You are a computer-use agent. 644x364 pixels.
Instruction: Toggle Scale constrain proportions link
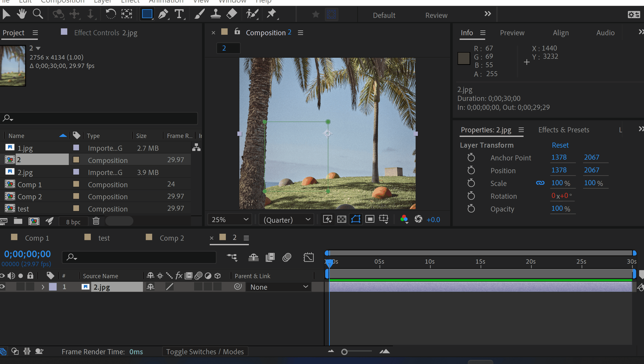[540, 183]
